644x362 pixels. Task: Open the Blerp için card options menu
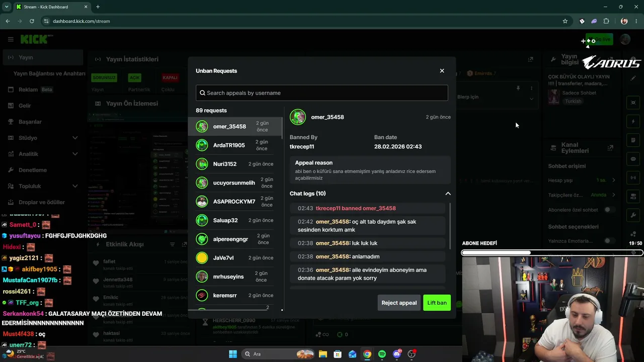[531, 88]
